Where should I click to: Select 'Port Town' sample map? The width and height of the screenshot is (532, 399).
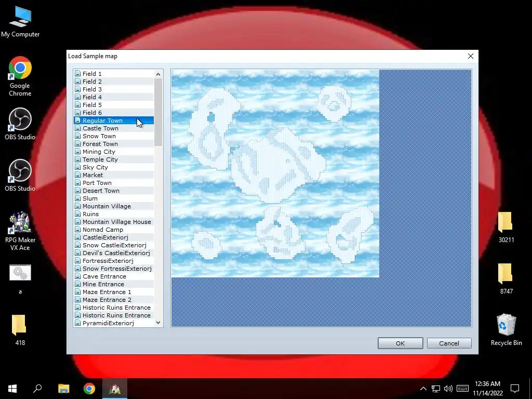coord(114,183)
